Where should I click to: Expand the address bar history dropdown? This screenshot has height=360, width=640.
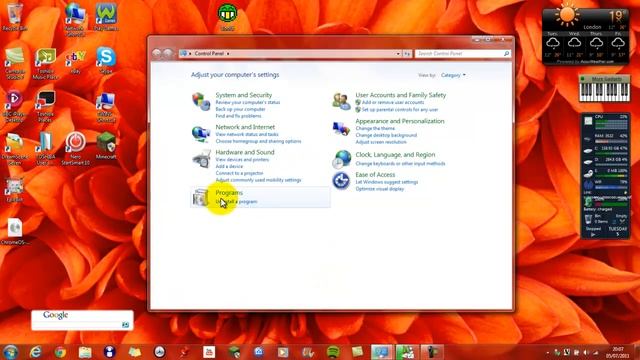(x=398, y=53)
